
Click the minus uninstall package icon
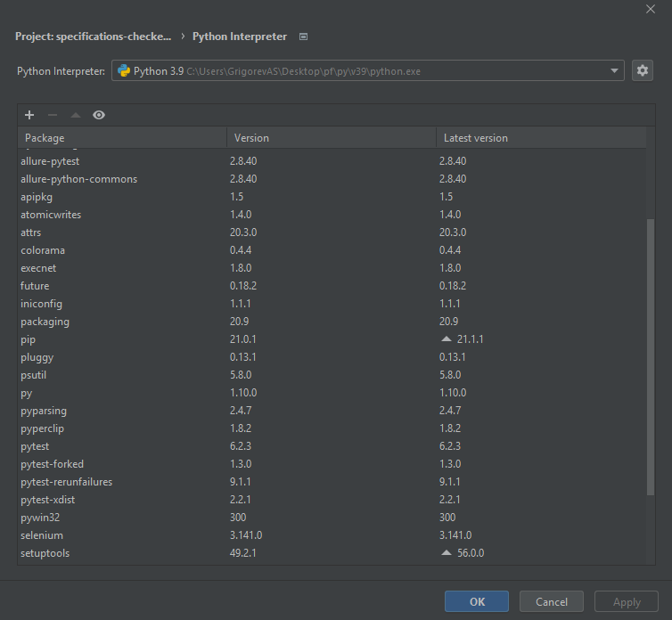tap(53, 115)
